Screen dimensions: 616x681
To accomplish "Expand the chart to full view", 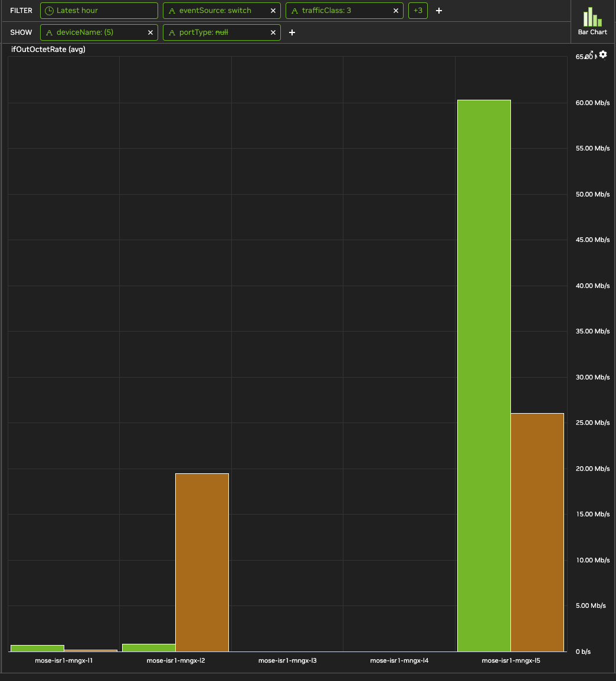I will pyautogui.click(x=589, y=54).
